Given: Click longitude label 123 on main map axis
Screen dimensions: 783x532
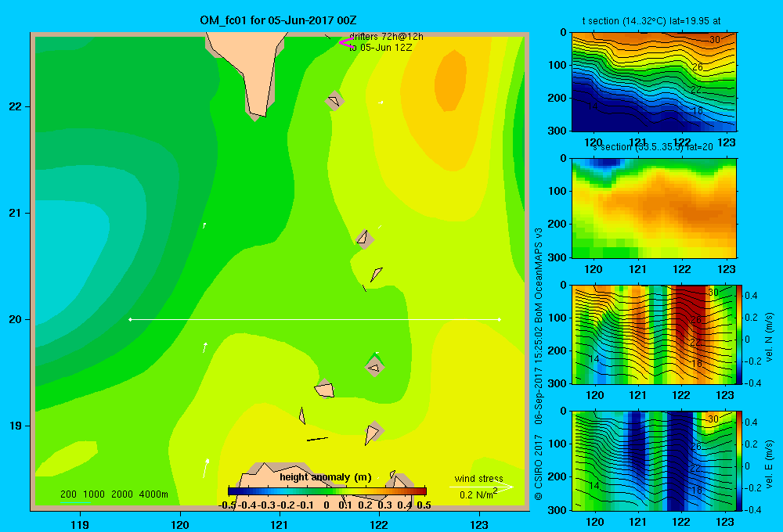Looking at the screenshot, I should 479,524.
